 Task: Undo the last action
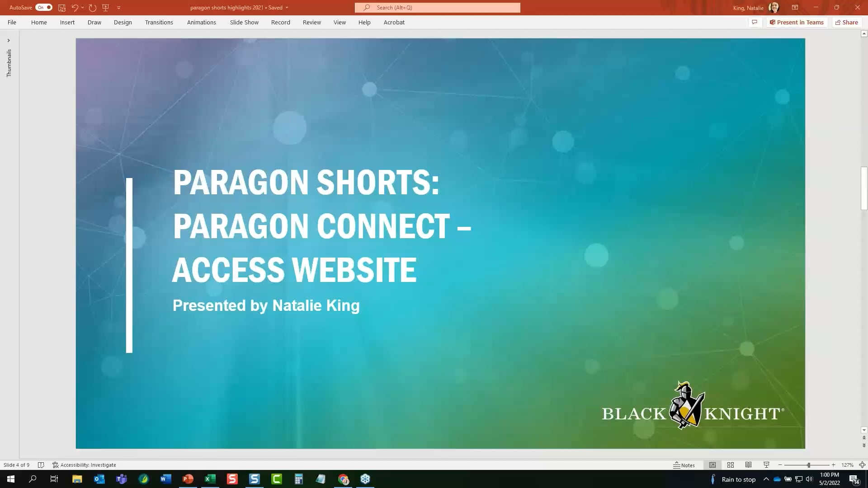pyautogui.click(x=75, y=8)
